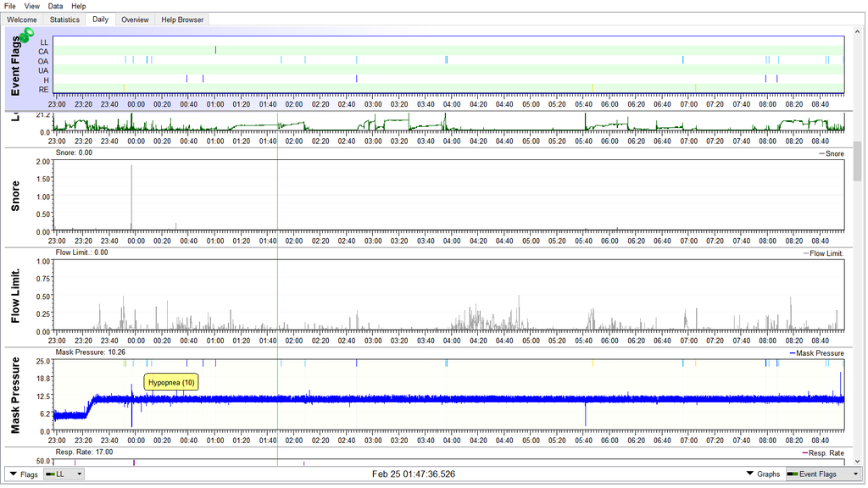Screen dimensions: 868x488
Task: Click the RE row label in Event Flags
Action: pos(43,90)
